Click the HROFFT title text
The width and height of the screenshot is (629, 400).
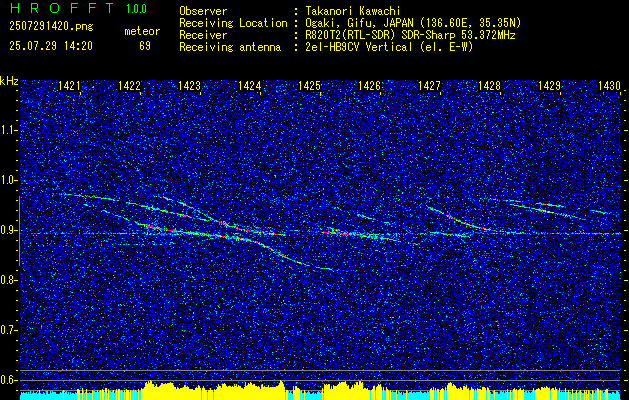(62, 8)
